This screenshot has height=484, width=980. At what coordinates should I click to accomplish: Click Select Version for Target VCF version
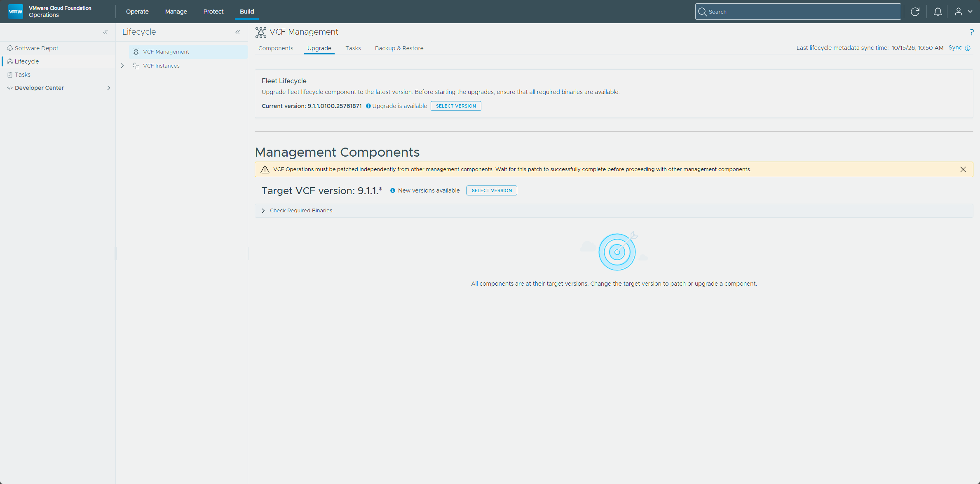pos(492,190)
